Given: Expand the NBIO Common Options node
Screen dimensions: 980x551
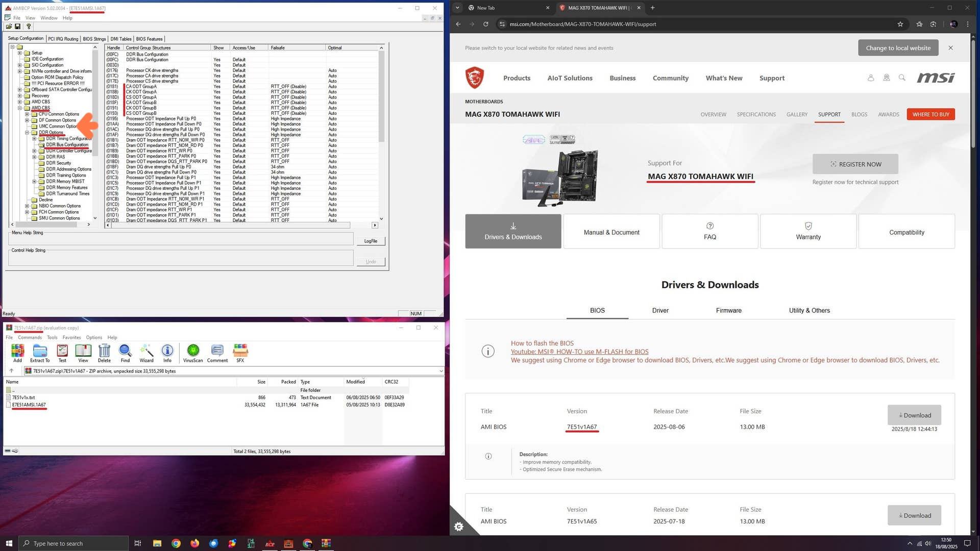Looking at the screenshot, I should [x=27, y=206].
